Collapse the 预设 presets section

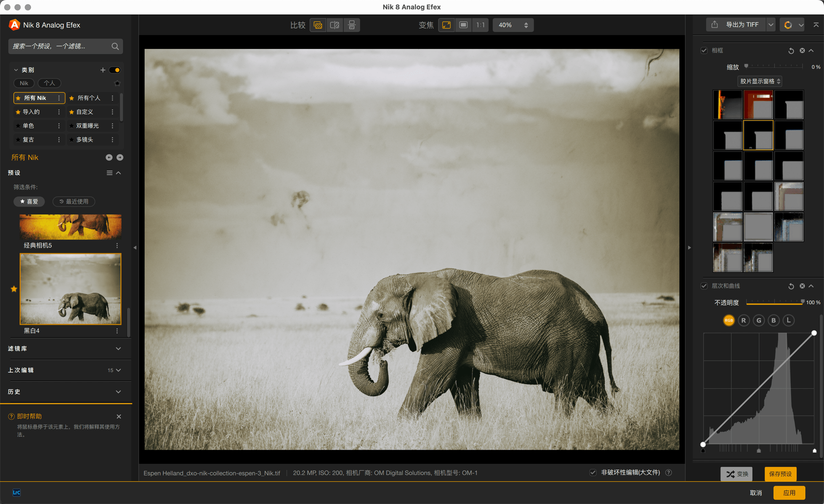click(x=119, y=173)
